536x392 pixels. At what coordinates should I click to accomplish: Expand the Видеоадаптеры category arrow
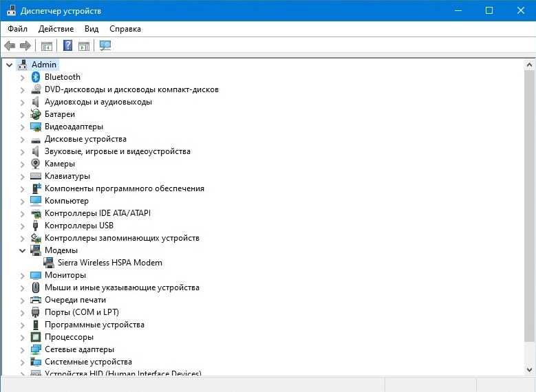point(23,127)
